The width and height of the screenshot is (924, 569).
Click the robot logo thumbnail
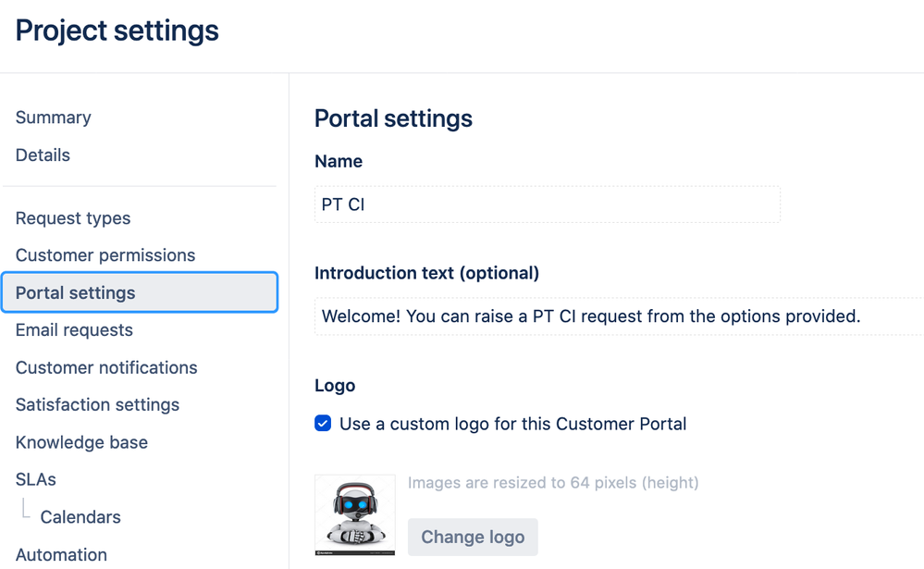pyautogui.click(x=354, y=514)
